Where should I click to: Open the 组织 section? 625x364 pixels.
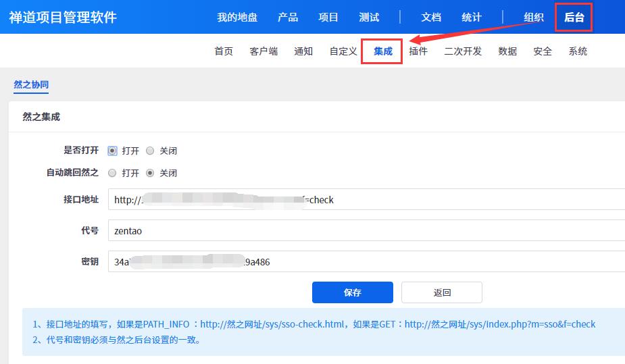[534, 17]
